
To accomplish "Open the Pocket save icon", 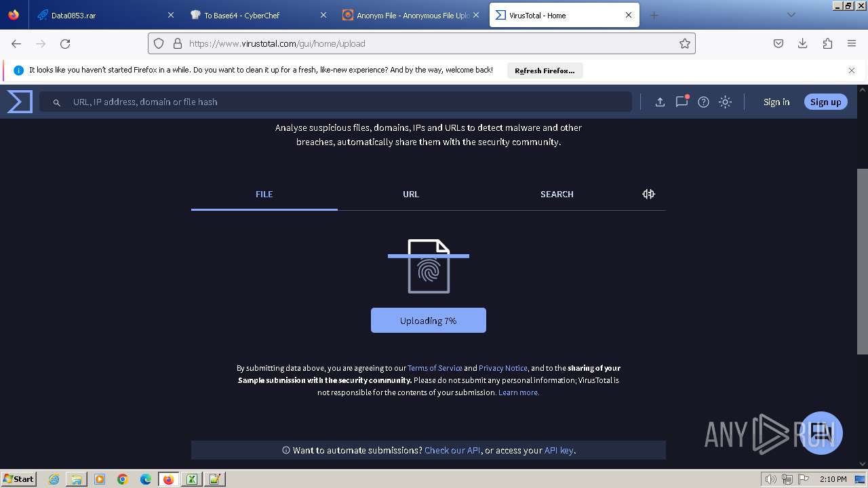I will 778,43.
